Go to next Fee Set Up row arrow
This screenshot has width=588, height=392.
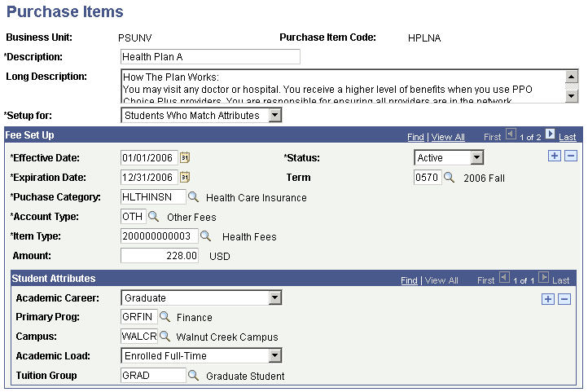[x=550, y=134]
